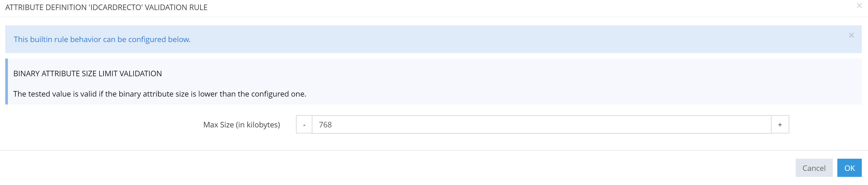The width and height of the screenshot is (868, 185).
Task: Click 'ATTRIBUTE DEFINITION' at the title start
Action: tap(46, 7)
